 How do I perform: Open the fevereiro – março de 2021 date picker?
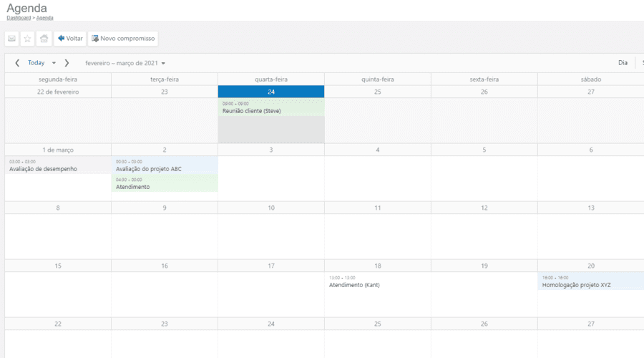click(x=125, y=63)
